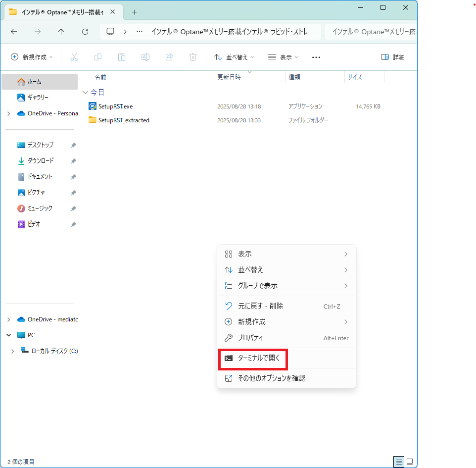Open a new tab with the plus button
Image resolution: width=476 pixels, height=468 pixels.
click(x=135, y=12)
